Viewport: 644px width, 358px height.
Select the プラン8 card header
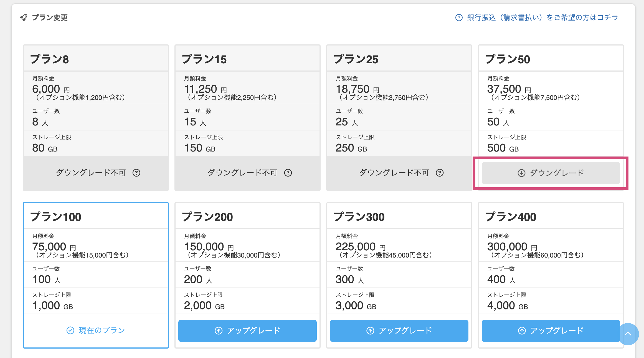point(95,59)
